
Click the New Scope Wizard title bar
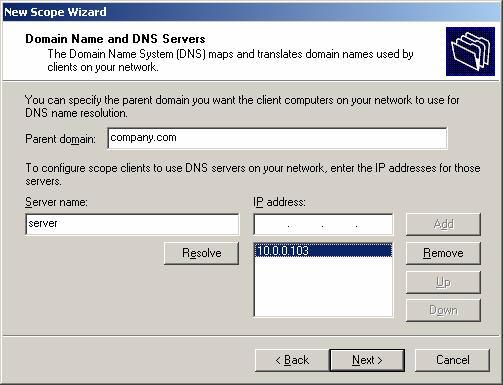(x=251, y=12)
